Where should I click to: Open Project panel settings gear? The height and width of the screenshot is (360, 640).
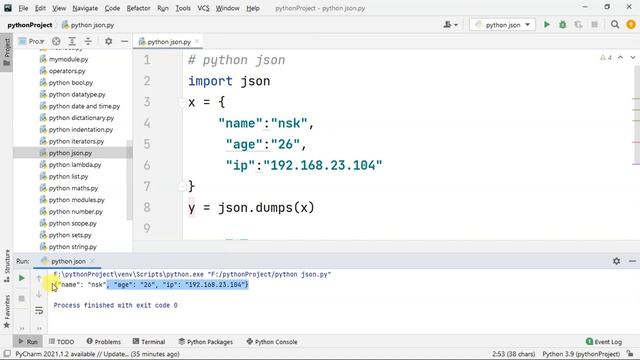tap(109, 41)
